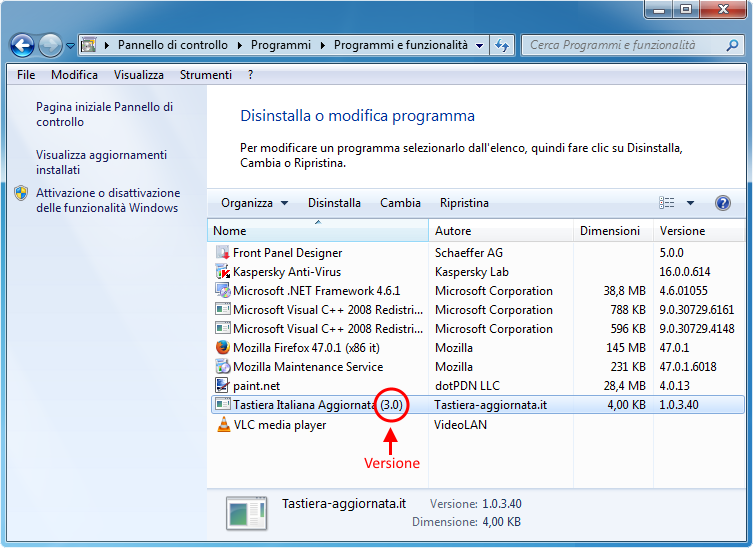Click the Kaspersky Lab author cell
This screenshot has height=548, width=753.
click(472, 272)
